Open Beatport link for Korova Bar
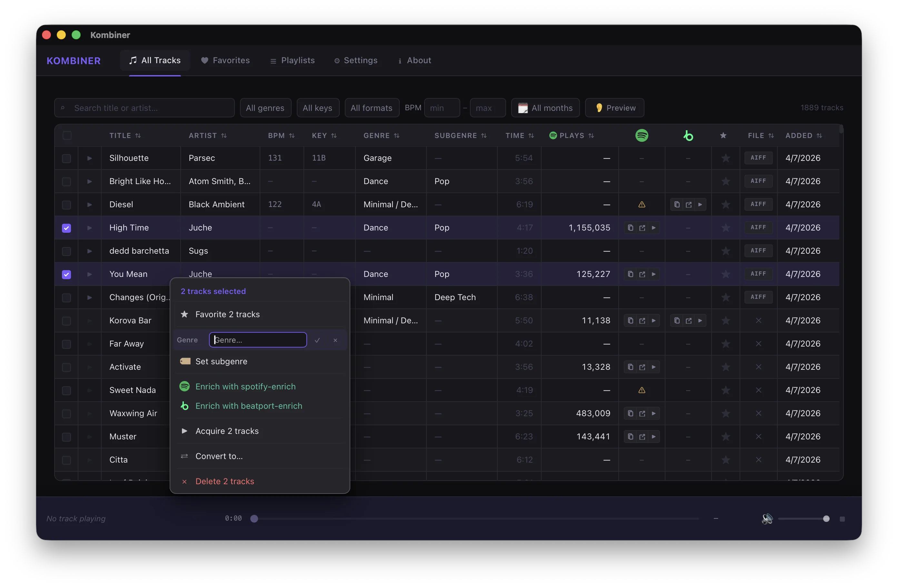The height and width of the screenshot is (588, 898). pos(688,320)
